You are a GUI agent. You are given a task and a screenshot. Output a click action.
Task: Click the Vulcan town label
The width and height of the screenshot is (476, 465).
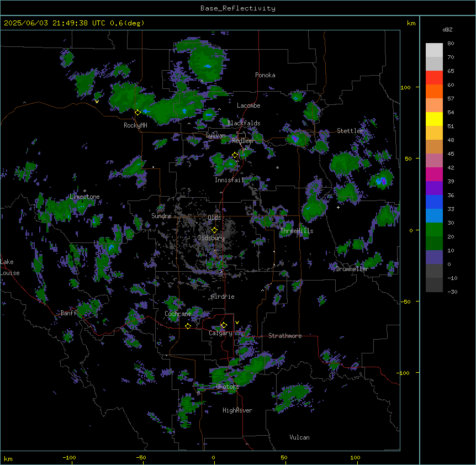(300, 437)
